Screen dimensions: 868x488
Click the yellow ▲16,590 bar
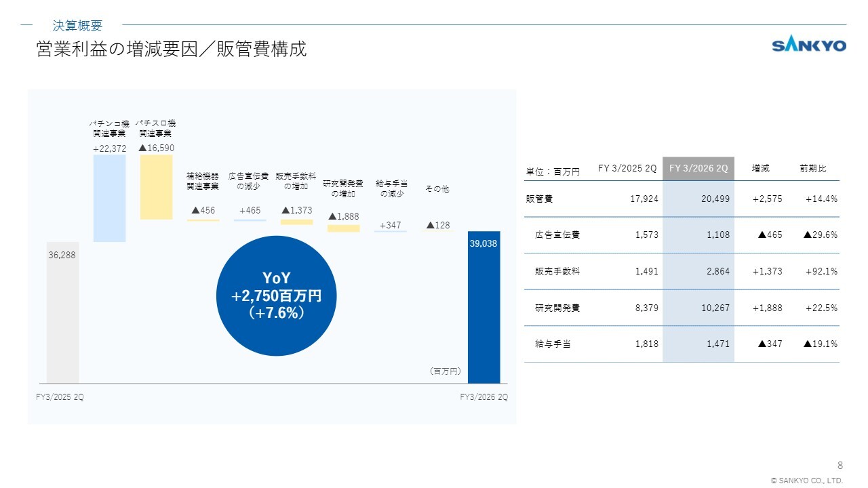click(156, 187)
